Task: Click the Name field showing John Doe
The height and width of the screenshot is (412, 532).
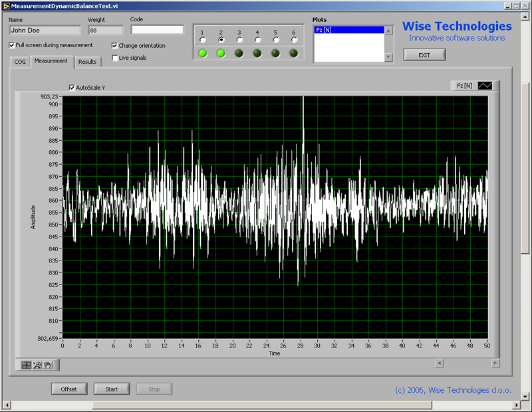Action: (45, 30)
